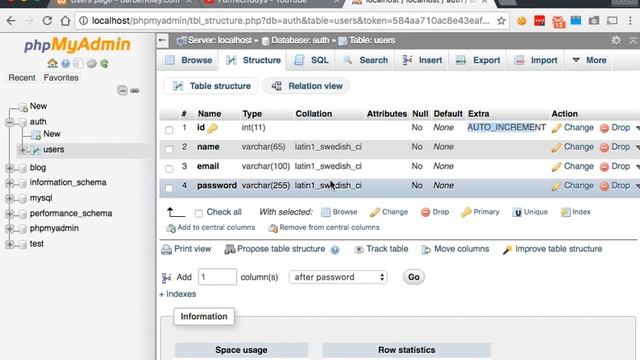Expand the mysql database node
640x360 pixels.
10,198
